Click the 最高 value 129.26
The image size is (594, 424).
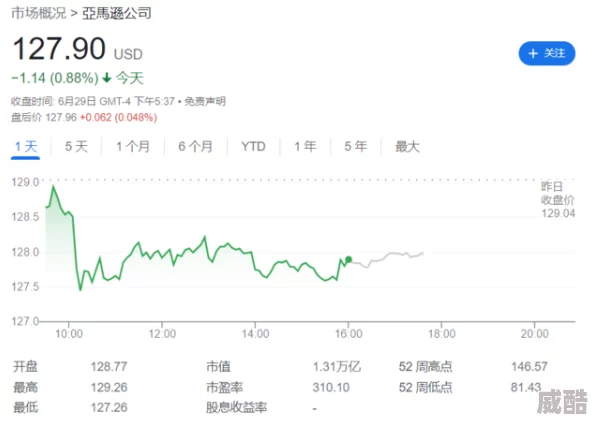tap(109, 387)
